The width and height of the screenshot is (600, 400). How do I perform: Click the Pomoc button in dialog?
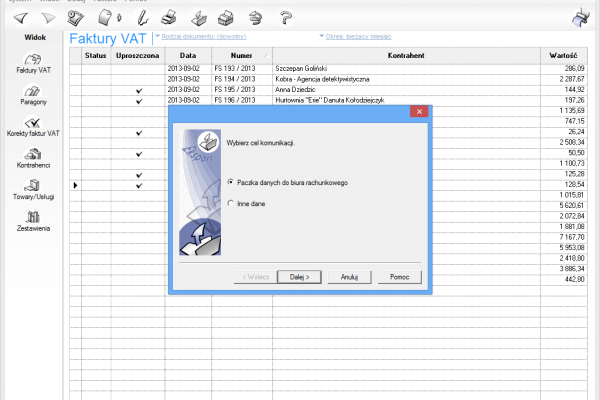tap(400, 276)
